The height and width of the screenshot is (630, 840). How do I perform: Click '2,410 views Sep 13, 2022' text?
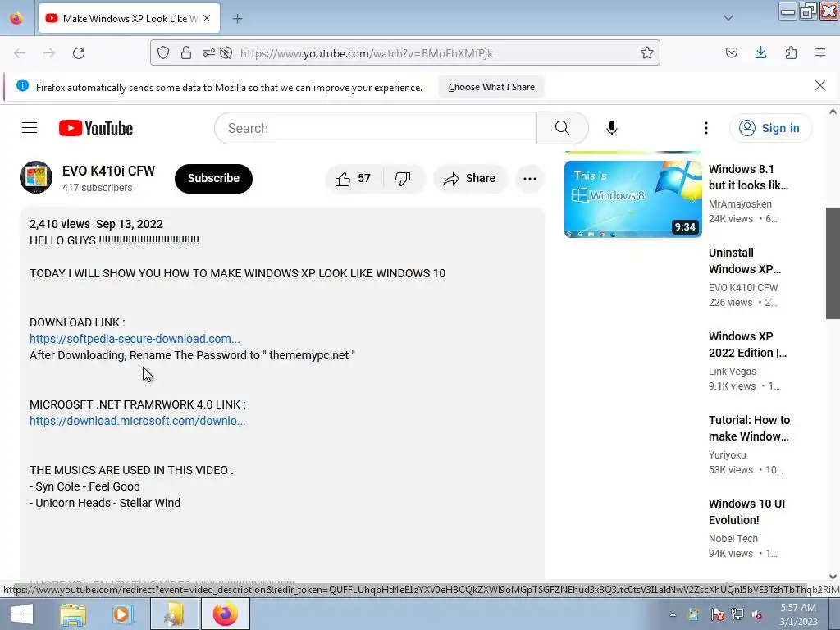coord(97,224)
